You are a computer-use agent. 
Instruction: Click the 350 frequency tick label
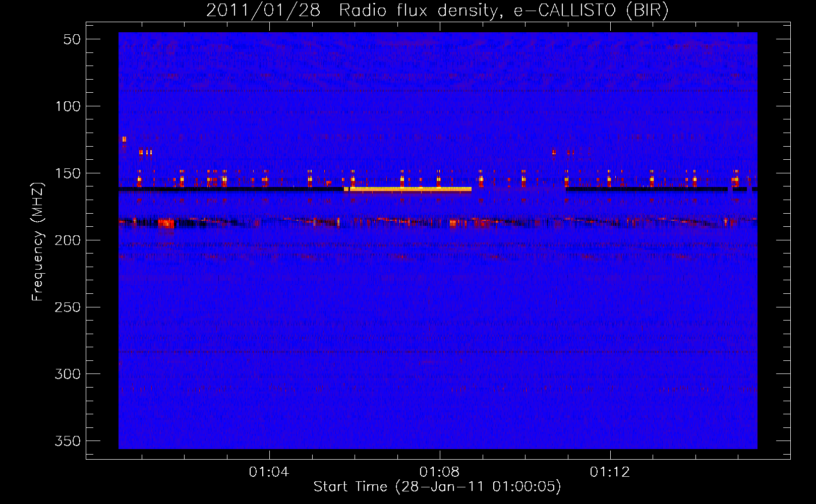click(x=68, y=441)
